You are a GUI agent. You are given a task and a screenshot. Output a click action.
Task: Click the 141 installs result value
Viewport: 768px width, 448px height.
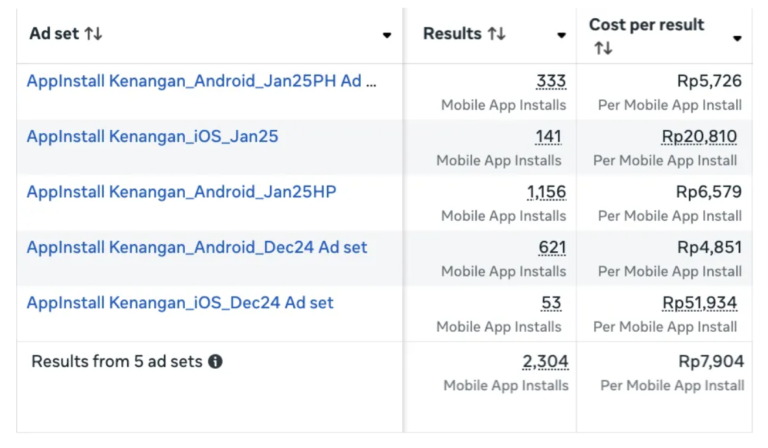(x=549, y=137)
